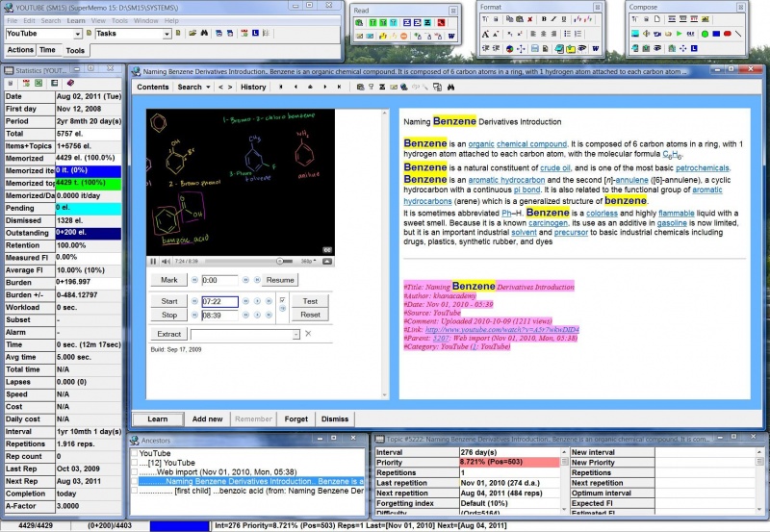Screen dimensions: 770x532
Task: Click the blank page icon in Compose toolbar
Action: 656,19
